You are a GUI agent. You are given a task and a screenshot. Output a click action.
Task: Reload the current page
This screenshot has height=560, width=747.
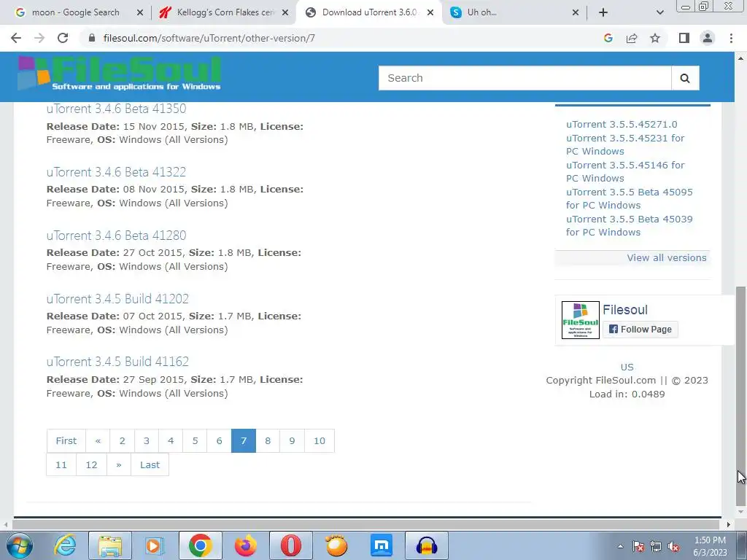63,38
